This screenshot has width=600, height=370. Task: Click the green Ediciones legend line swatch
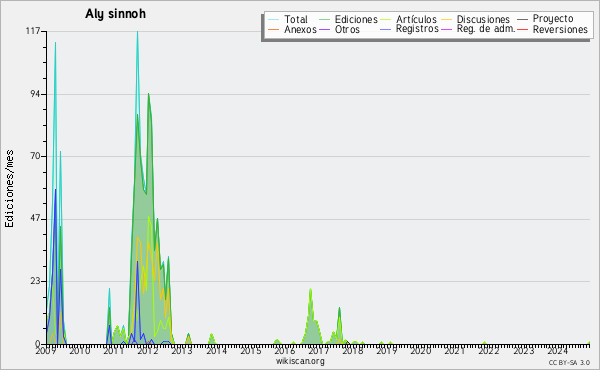pos(324,20)
